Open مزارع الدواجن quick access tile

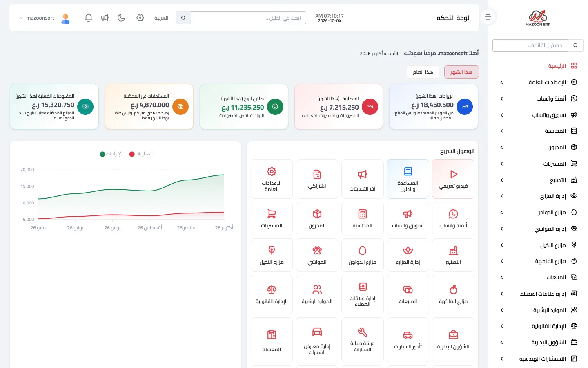pyautogui.click(x=363, y=255)
